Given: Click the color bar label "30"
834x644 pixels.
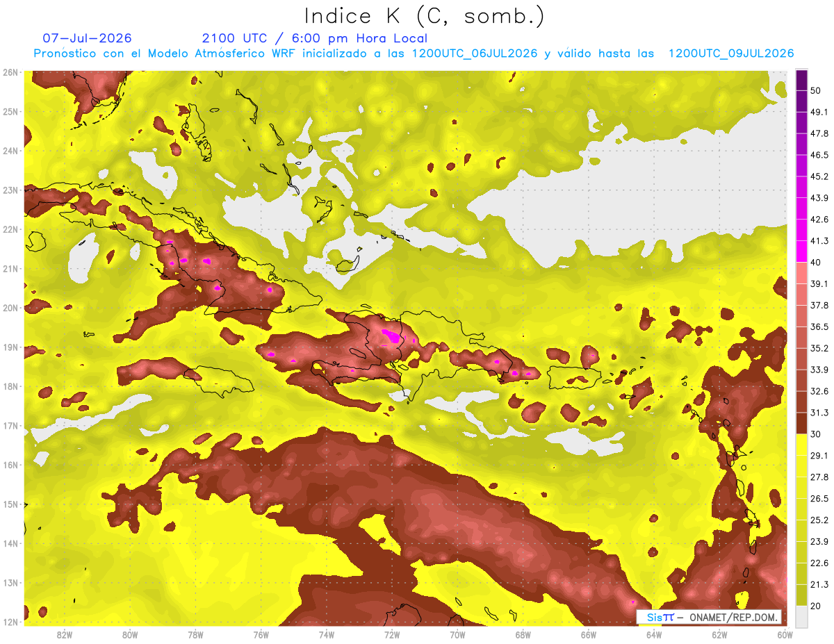Looking at the screenshot, I should pyautogui.click(x=816, y=434).
